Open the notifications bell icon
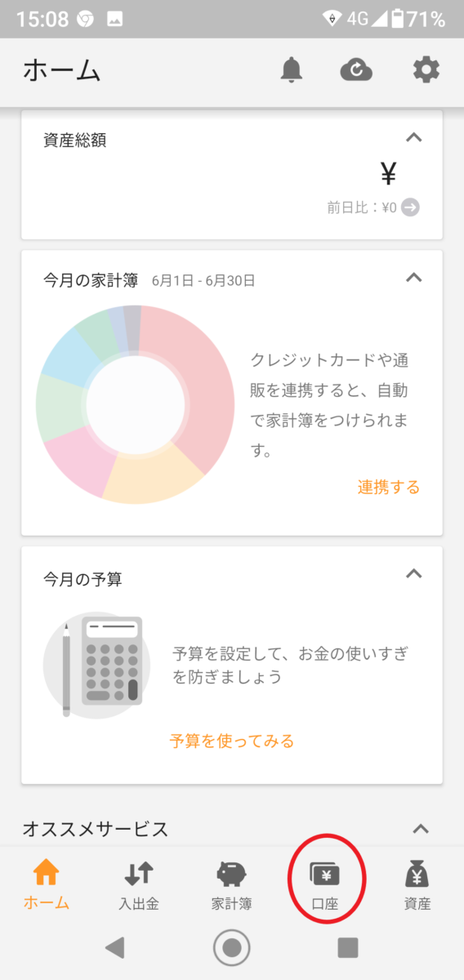 [291, 70]
